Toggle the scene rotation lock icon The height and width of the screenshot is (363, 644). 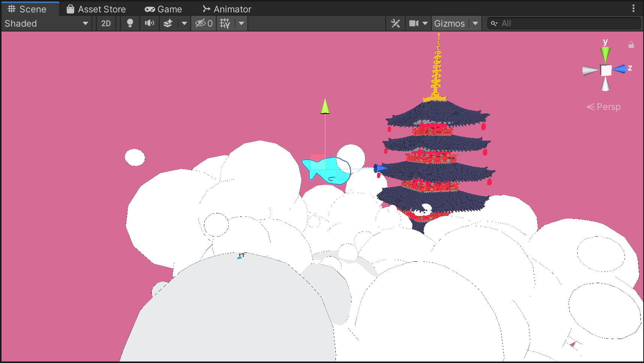[x=631, y=45]
